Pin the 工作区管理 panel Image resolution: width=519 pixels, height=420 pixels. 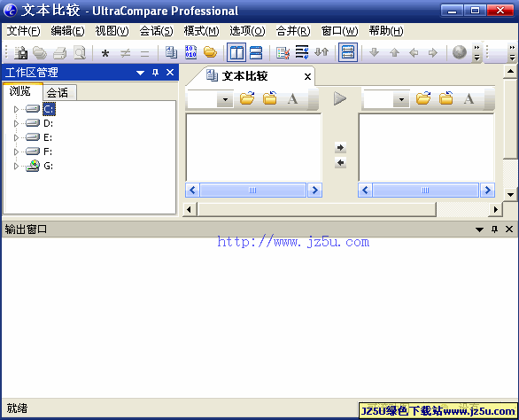click(155, 72)
